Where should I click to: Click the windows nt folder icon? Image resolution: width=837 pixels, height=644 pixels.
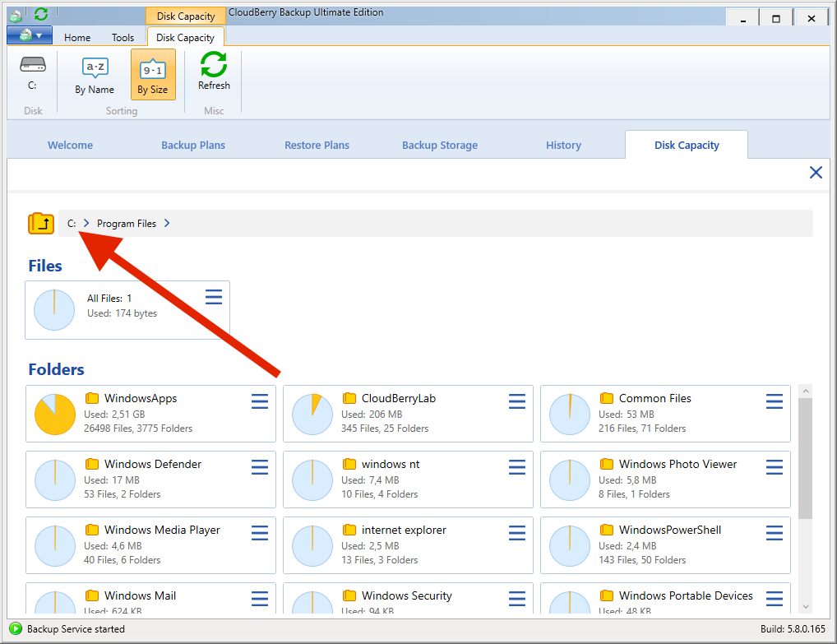pos(349,464)
